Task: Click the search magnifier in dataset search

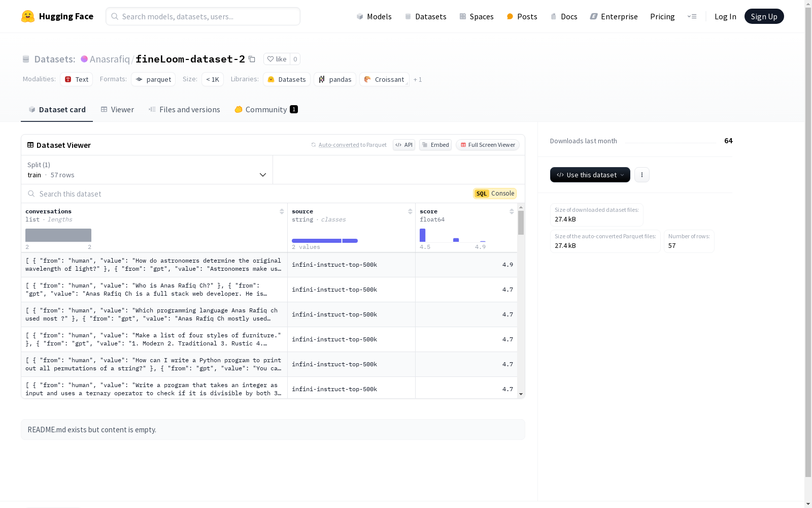Action: pos(31,194)
